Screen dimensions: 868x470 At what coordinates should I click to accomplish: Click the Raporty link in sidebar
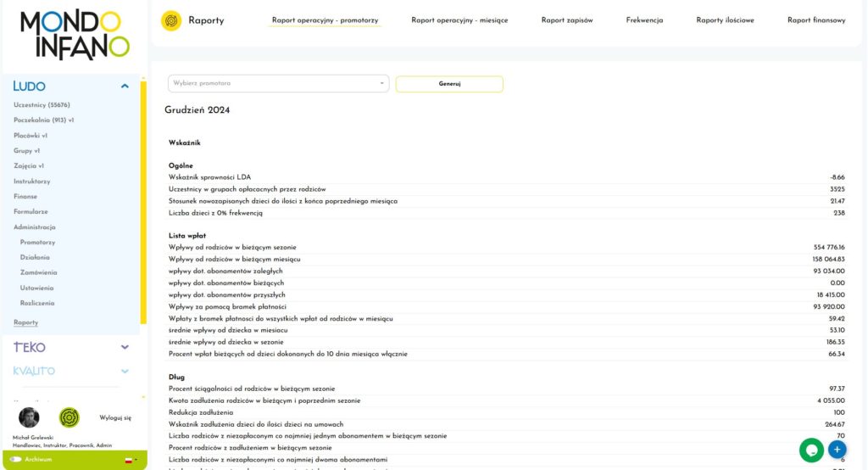[26, 322]
